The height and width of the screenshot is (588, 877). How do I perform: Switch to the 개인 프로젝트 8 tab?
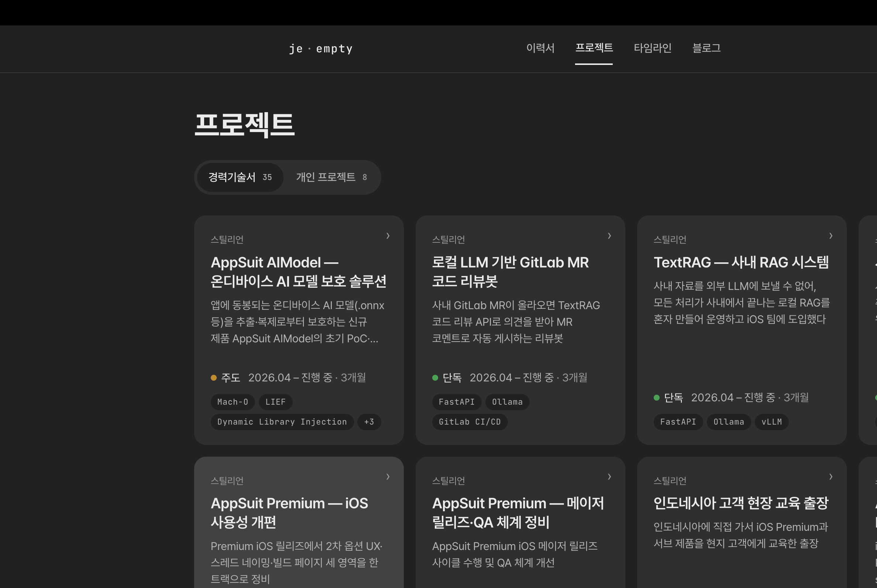click(331, 177)
